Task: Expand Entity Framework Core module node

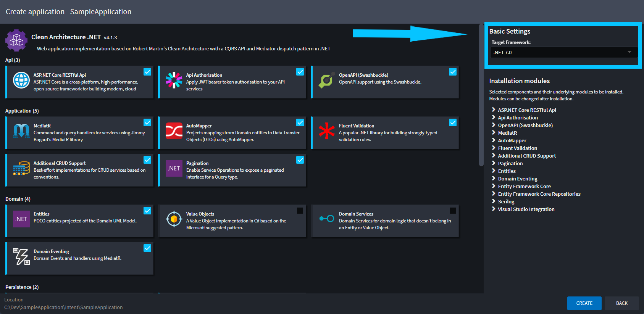Action: pos(494,186)
